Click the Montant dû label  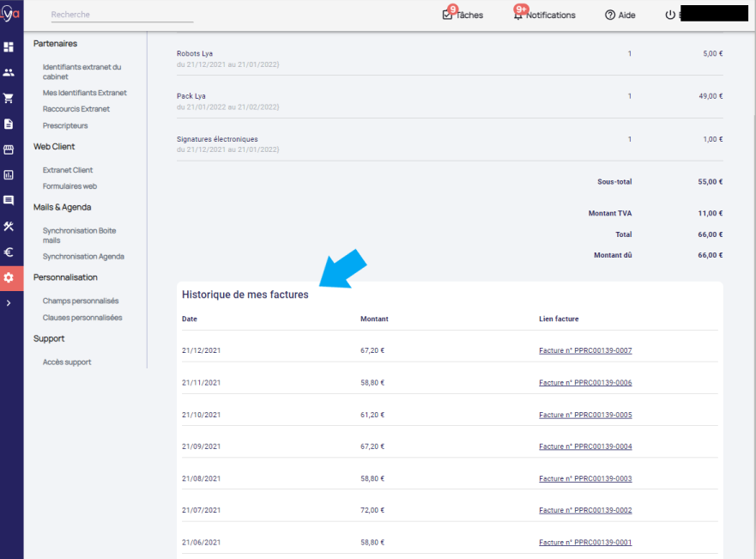pyautogui.click(x=613, y=255)
